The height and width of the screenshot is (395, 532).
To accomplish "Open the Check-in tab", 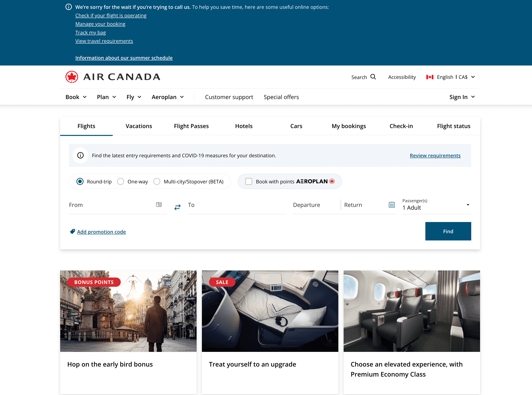I will [401, 126].
